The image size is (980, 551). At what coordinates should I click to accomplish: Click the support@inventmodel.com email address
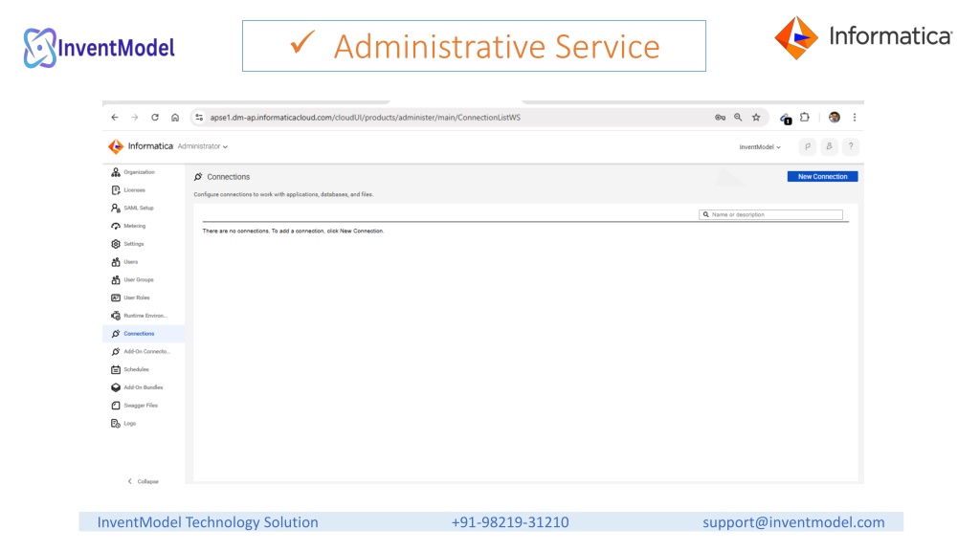793,522
